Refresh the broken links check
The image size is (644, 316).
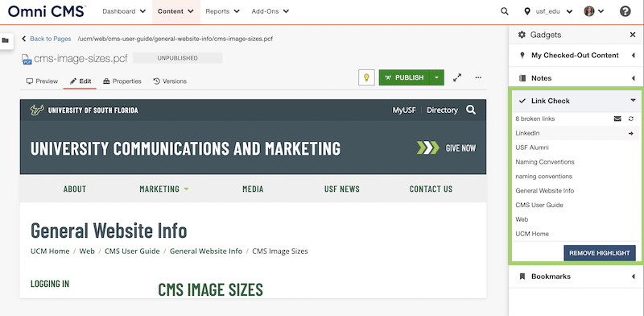point(631,119)
